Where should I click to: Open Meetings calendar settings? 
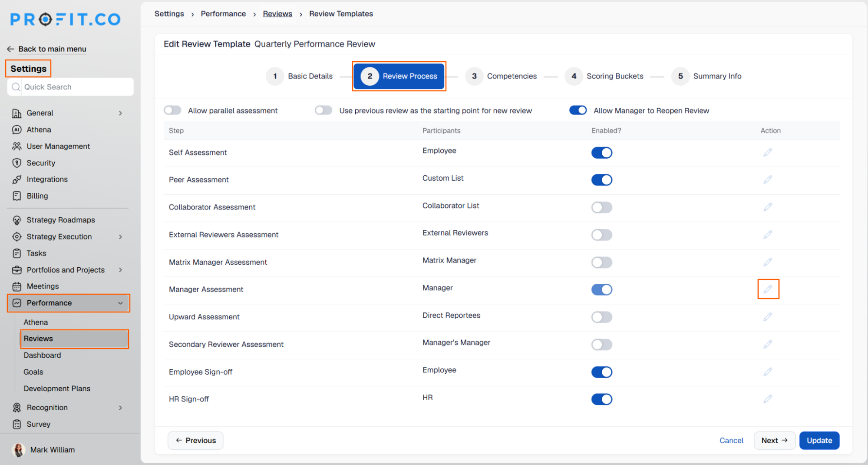[43, 286]
